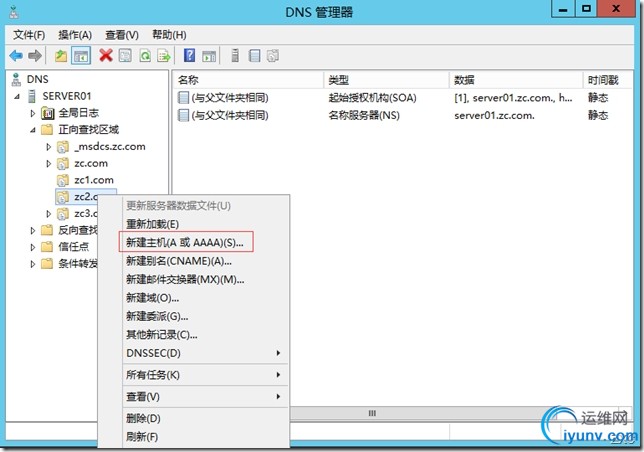Image resolution: width=644 pixels, height=452 pixels.
Task: Collapse the 正向查找区域 node
Action: tap(33, 131)
